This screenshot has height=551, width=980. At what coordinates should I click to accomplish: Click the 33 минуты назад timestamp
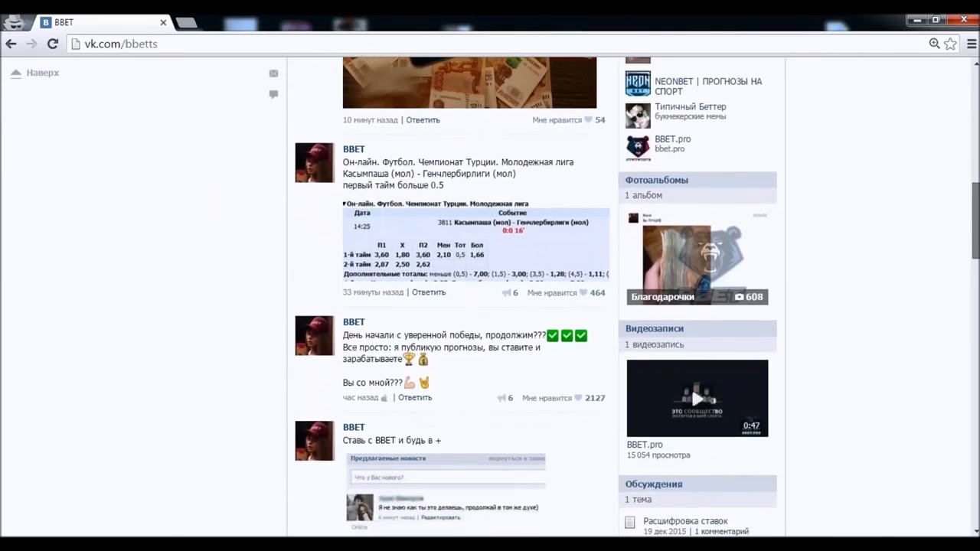373,292
